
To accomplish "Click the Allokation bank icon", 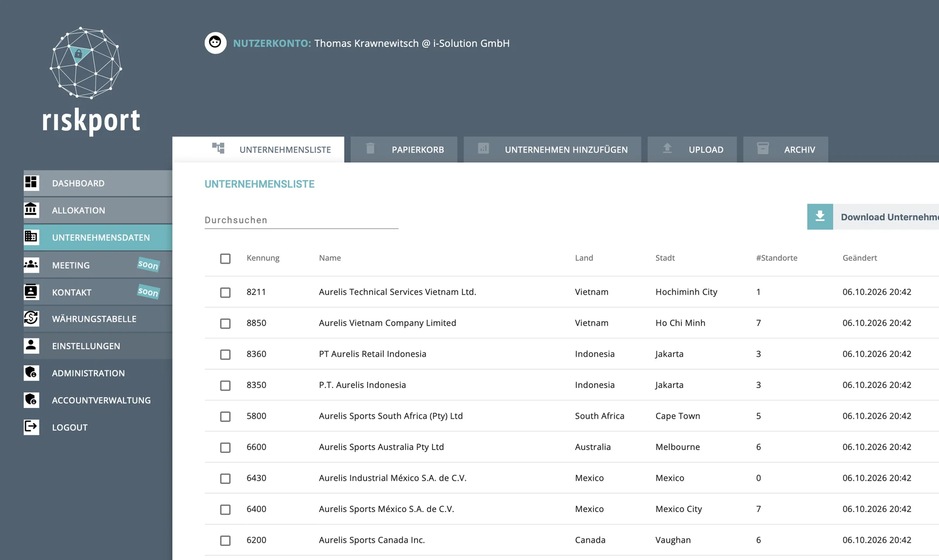I will point(31,210).
